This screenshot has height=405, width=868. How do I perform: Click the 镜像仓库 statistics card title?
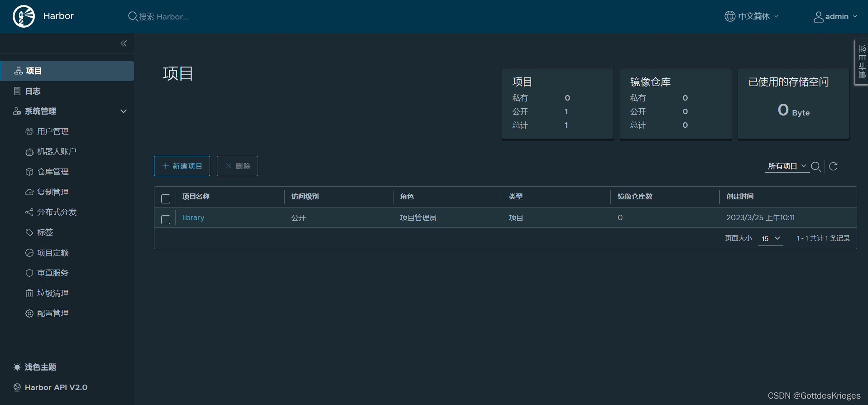(651, 82)
